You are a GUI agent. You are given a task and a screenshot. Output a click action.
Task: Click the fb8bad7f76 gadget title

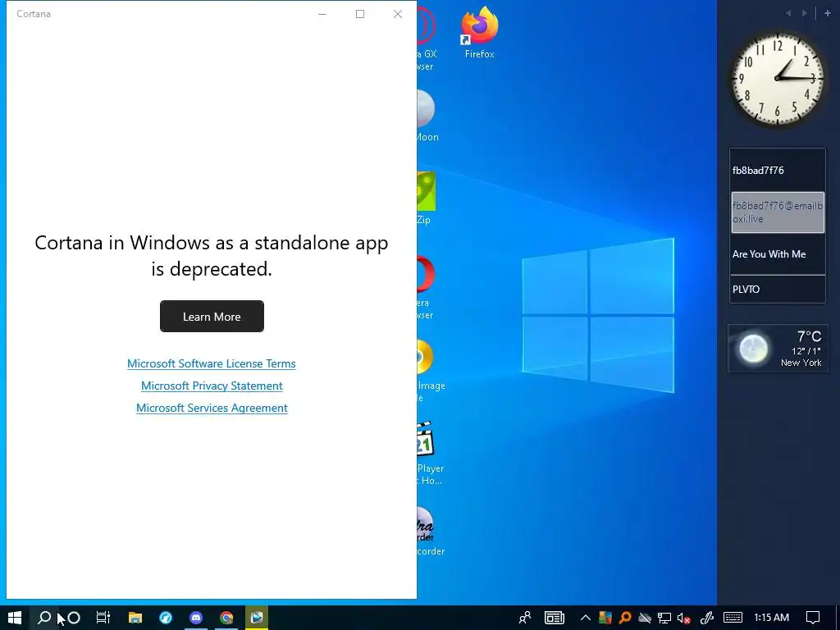pos(758,171)
